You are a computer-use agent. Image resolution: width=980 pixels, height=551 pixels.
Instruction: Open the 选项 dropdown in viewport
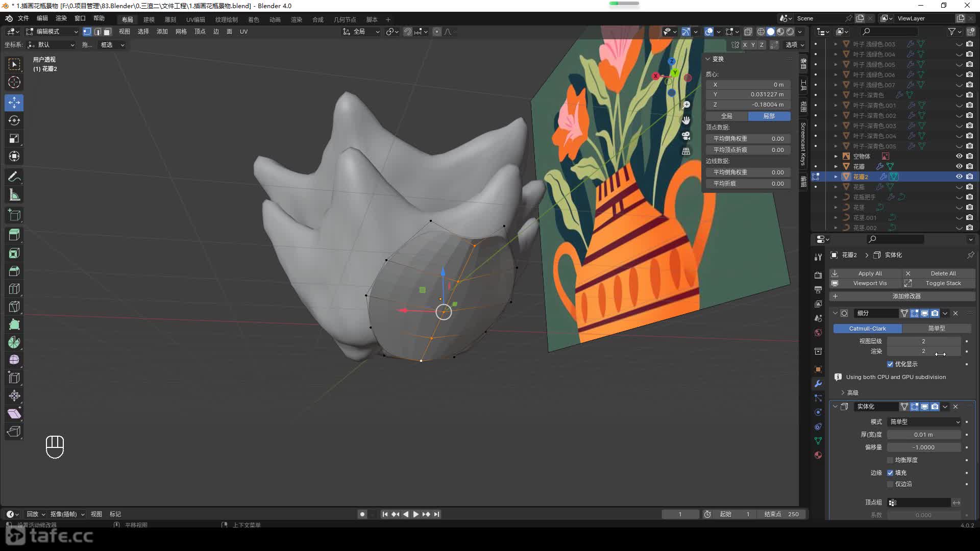[x=794, y=45]
